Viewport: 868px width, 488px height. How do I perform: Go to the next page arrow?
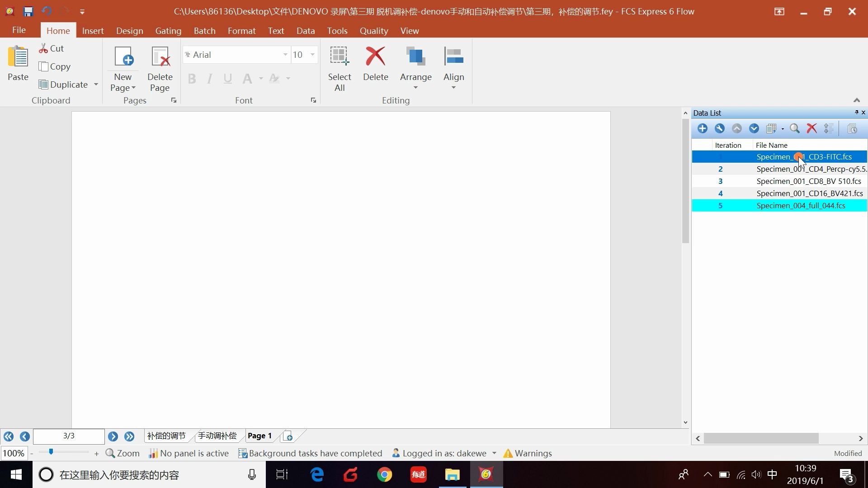pos(113,436)
